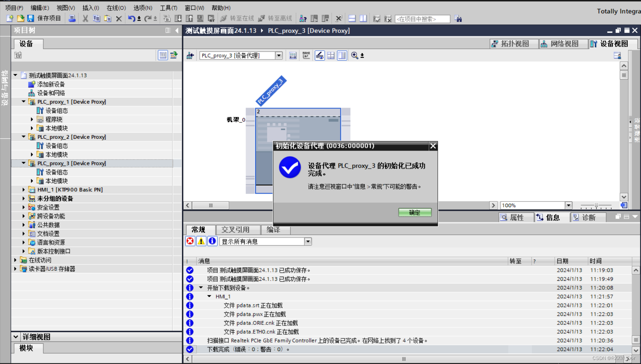Expand the 程序块 folder under PLC_proxy_1

coord(32,119)
